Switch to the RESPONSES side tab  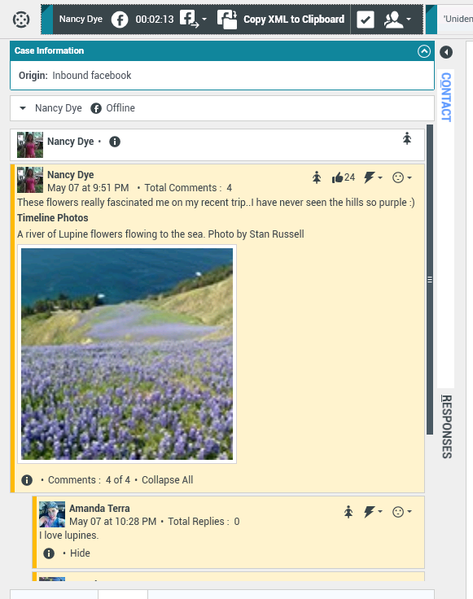tap(446, 426)
